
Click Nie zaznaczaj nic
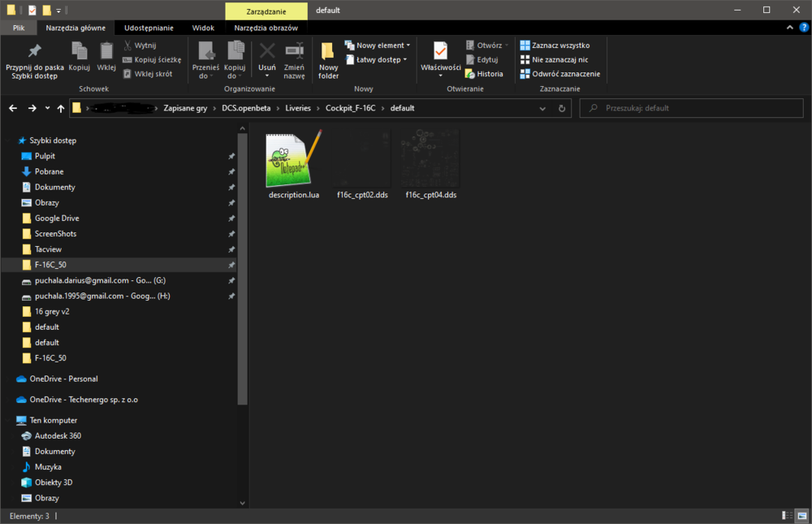[554, 59]
